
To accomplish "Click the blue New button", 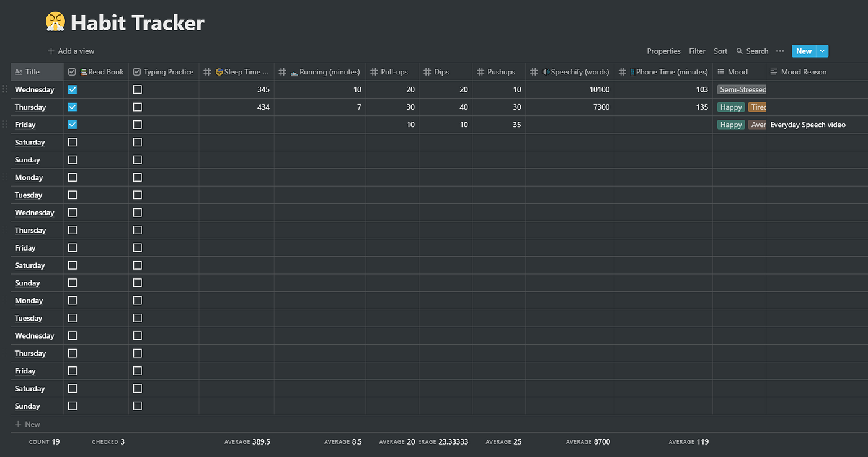I will (x=804, y=51).
